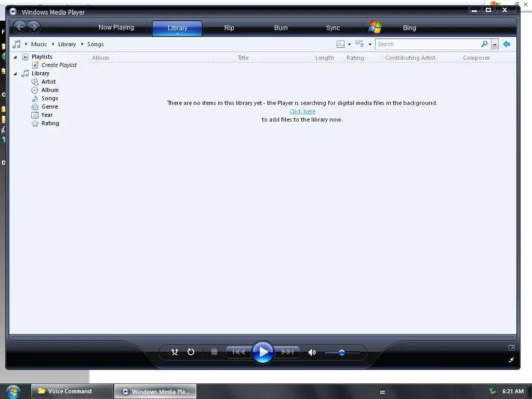
Task: Switch to compact mode icon
Action: (x=511, y=360)
